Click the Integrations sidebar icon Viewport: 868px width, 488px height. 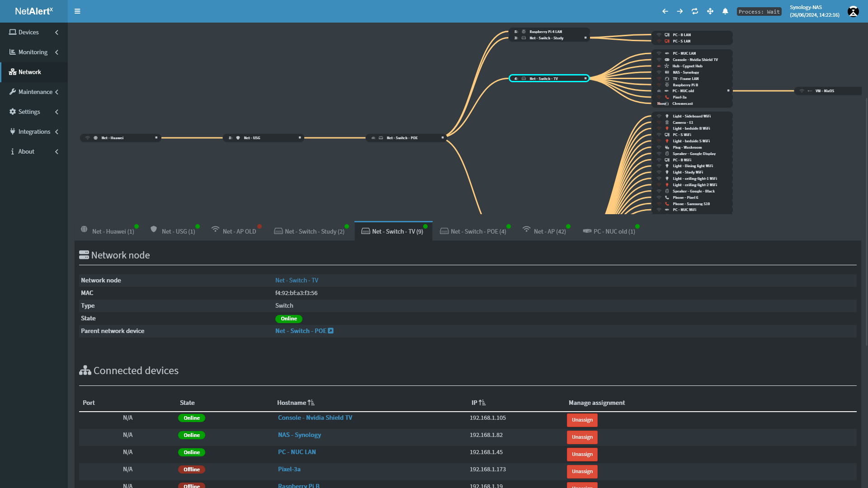point(13,131)
